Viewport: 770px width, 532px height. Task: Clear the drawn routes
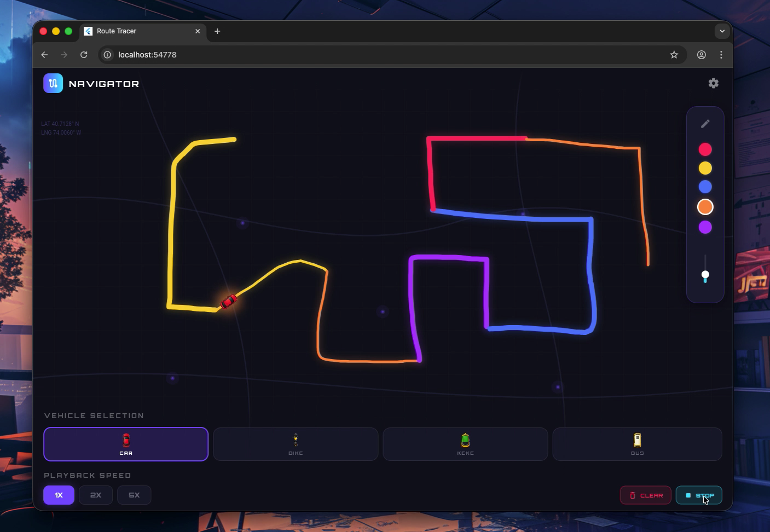pyautogui.click(x=646, y=495)
